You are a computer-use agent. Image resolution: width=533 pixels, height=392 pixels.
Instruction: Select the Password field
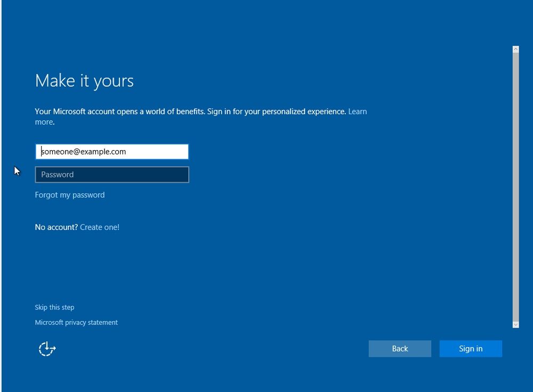tap(112, 175)
